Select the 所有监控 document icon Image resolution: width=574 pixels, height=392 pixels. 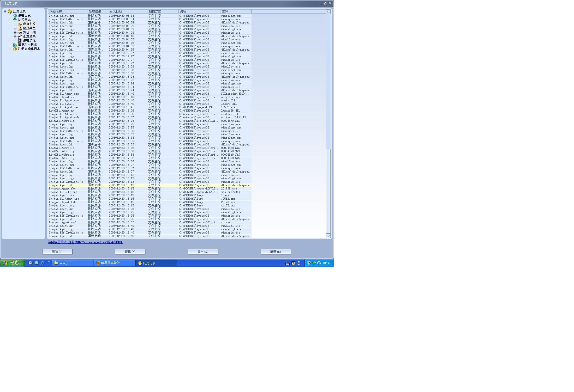tap(20, 24)
